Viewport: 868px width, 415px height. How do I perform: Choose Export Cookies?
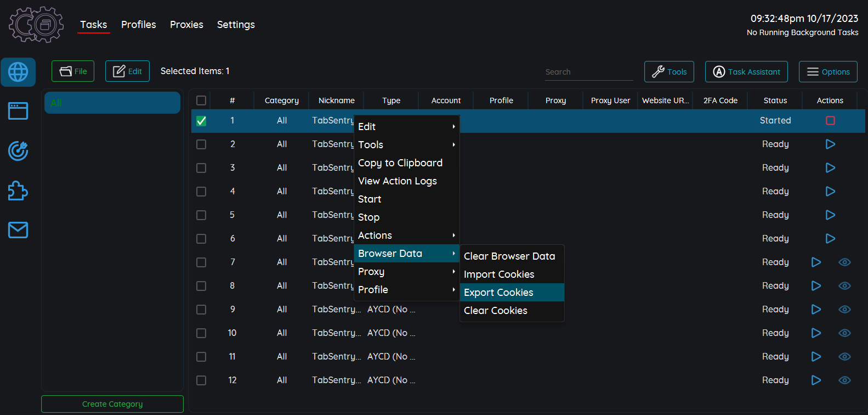point(512,292)
